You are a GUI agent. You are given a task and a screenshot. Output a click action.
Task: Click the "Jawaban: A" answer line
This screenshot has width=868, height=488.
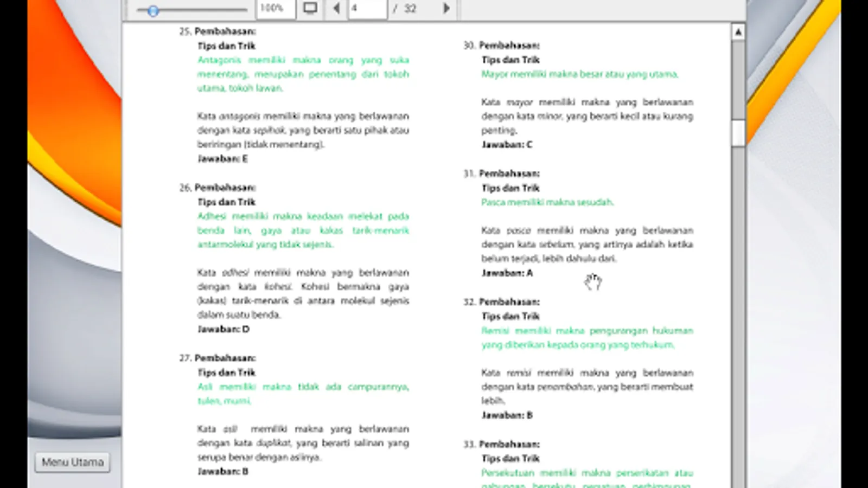(507, 273)
